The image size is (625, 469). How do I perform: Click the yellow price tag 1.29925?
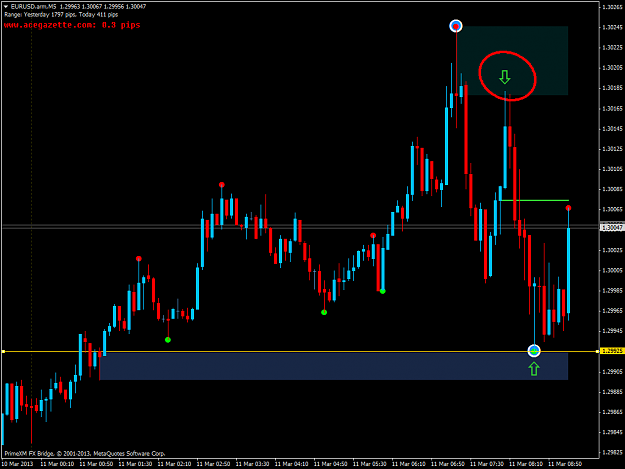(612, 351)
